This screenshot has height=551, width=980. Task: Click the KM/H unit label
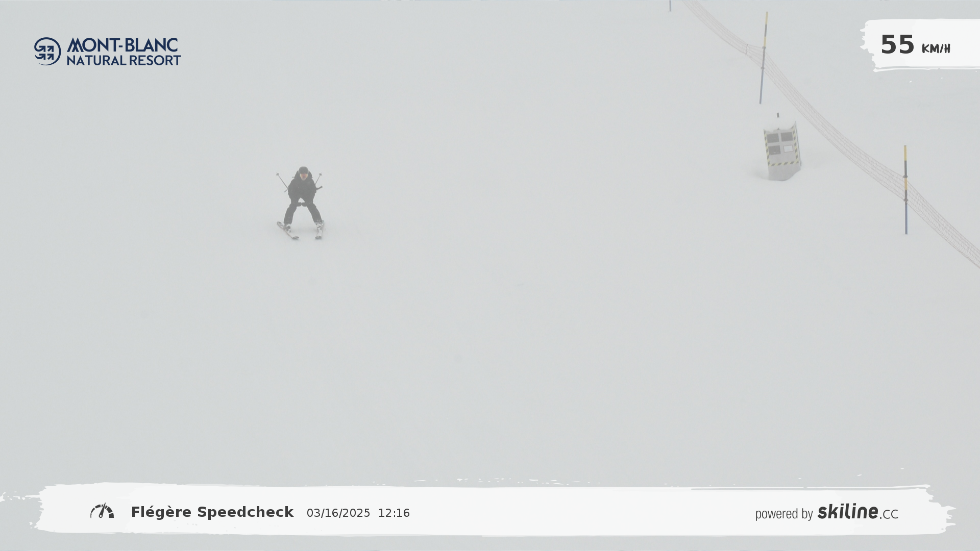click(x=936, y=49)
